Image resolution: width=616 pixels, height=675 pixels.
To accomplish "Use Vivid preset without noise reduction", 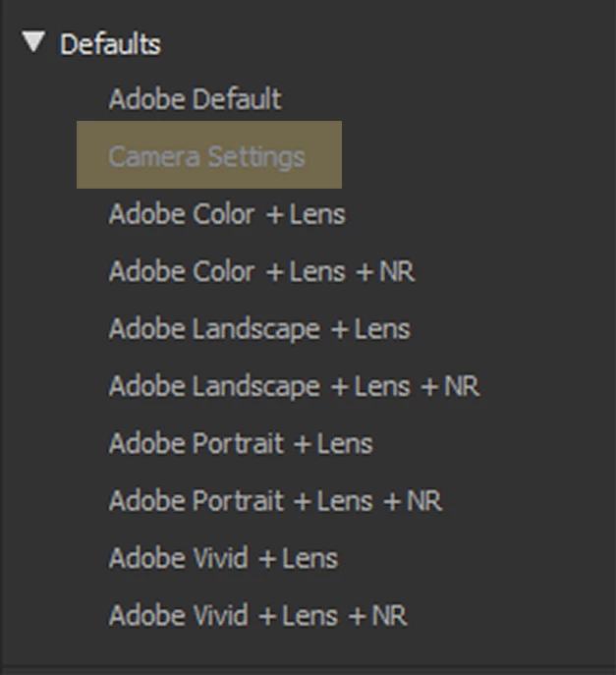I will coord(223,558).
